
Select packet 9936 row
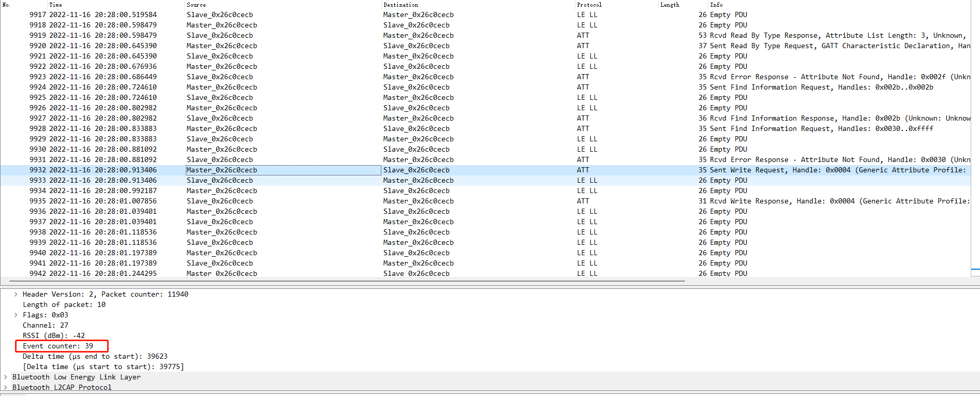tap(485, 211)
